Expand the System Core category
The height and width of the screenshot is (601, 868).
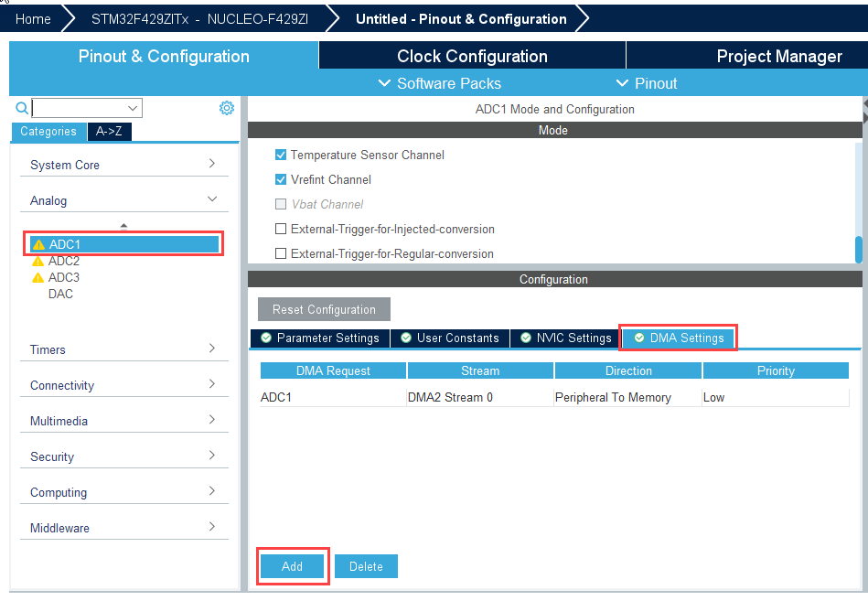[x=123, y=165]
